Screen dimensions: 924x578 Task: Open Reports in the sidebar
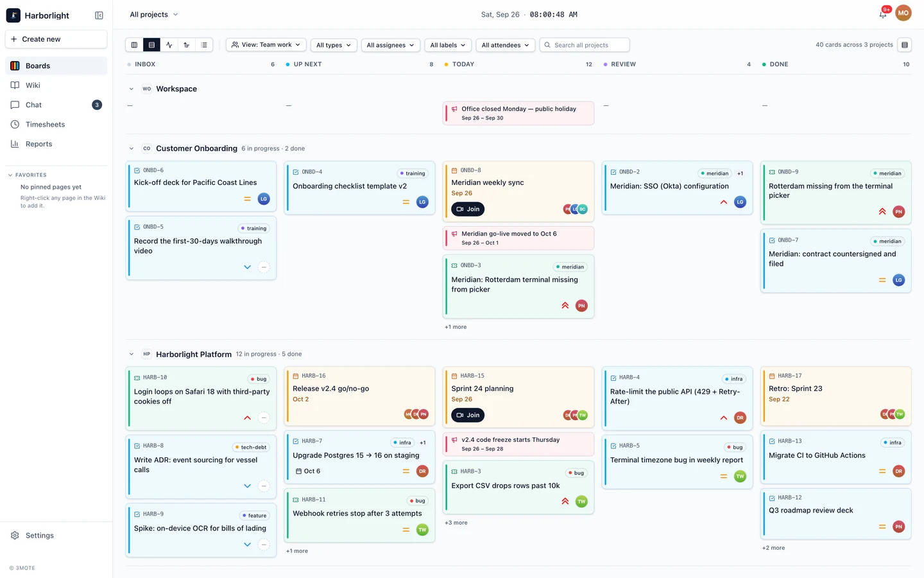coord(56,144)
